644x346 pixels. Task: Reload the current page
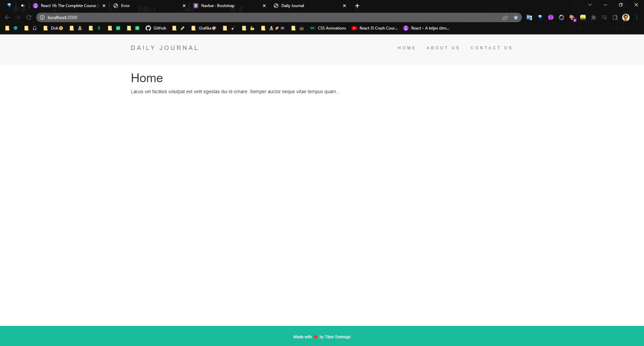(29, 17)
